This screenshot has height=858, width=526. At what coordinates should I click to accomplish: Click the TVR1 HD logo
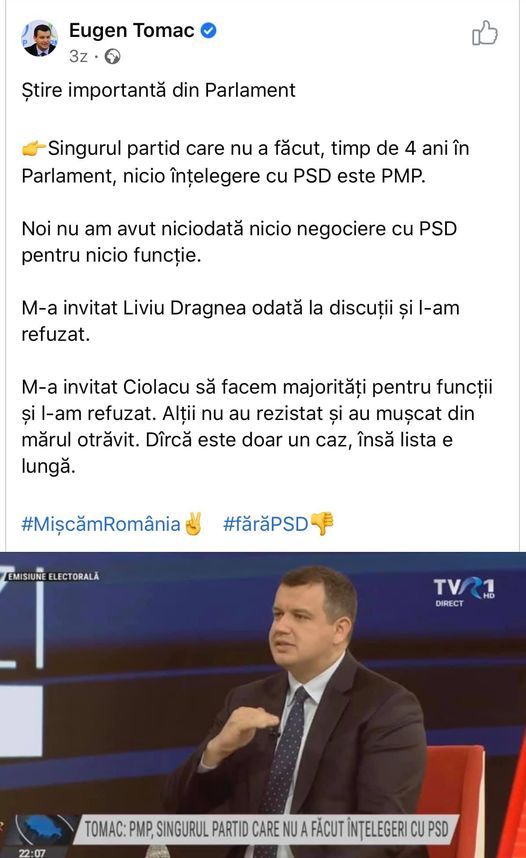(464, 588)
